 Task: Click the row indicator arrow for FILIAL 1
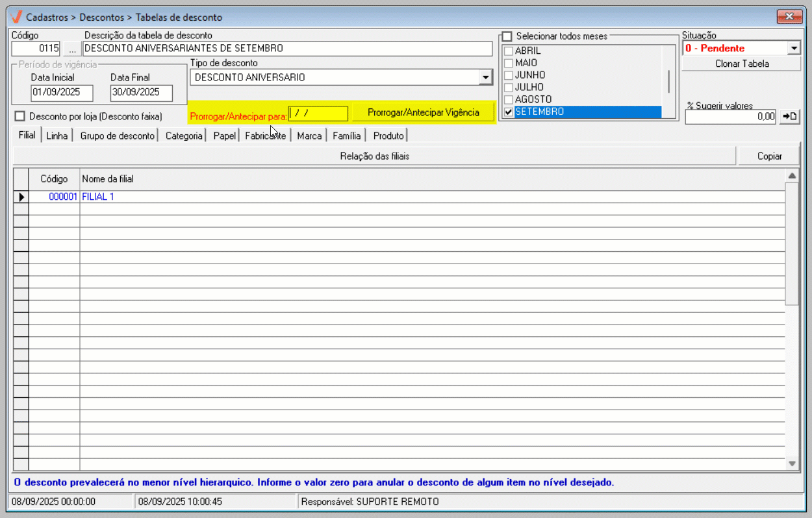tap(21, 197)
